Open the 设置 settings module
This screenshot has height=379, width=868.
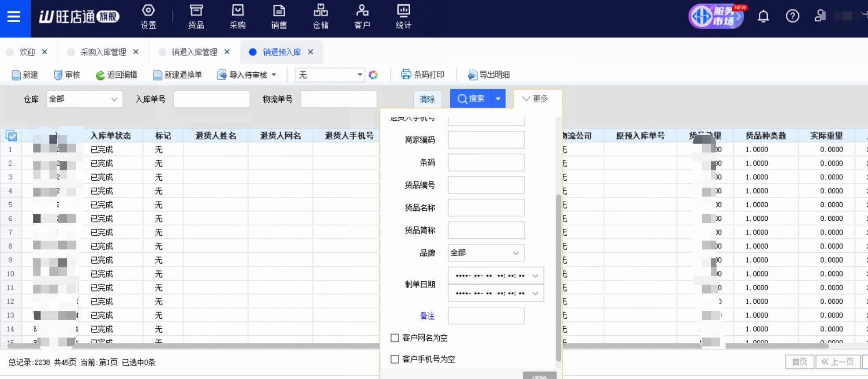pyautogui.click(x=148, y=17)
